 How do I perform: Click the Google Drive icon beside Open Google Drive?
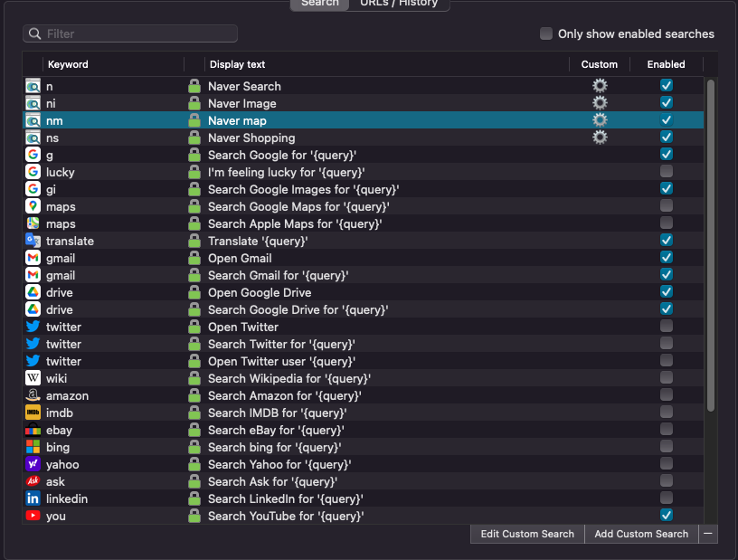(x=33, y=292)
